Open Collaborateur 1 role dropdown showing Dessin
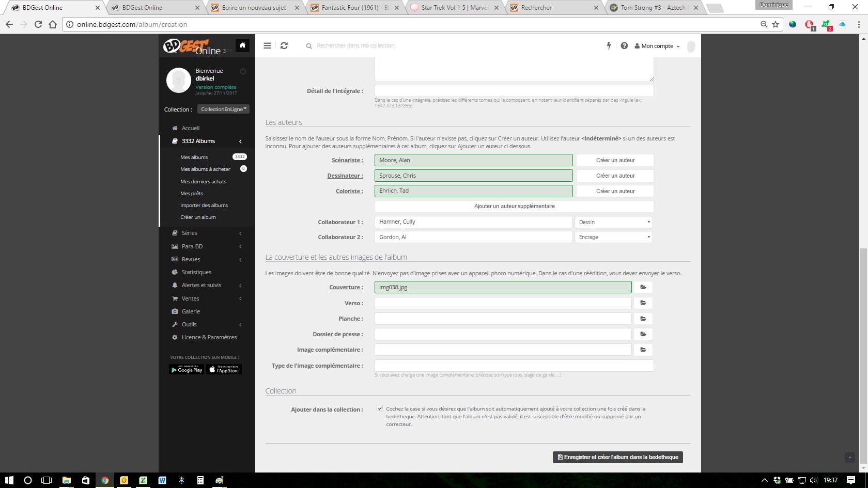868x488 pixels. tap(613, 222)
